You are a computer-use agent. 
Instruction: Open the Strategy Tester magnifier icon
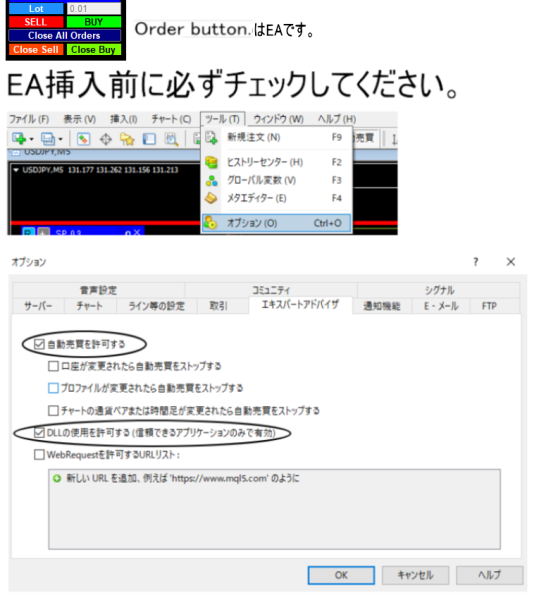click(171, 140)
